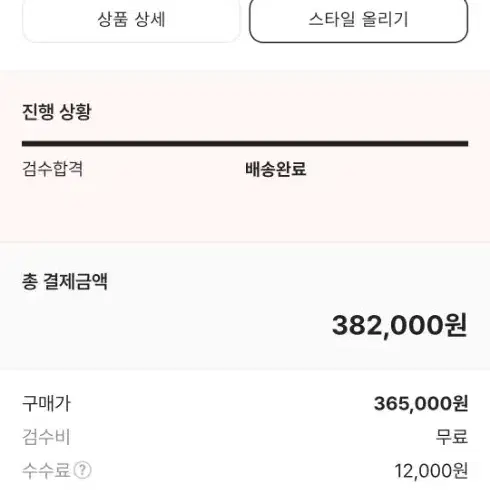Click the 구매가 label

pyautogui.click(x=46, y=403)
